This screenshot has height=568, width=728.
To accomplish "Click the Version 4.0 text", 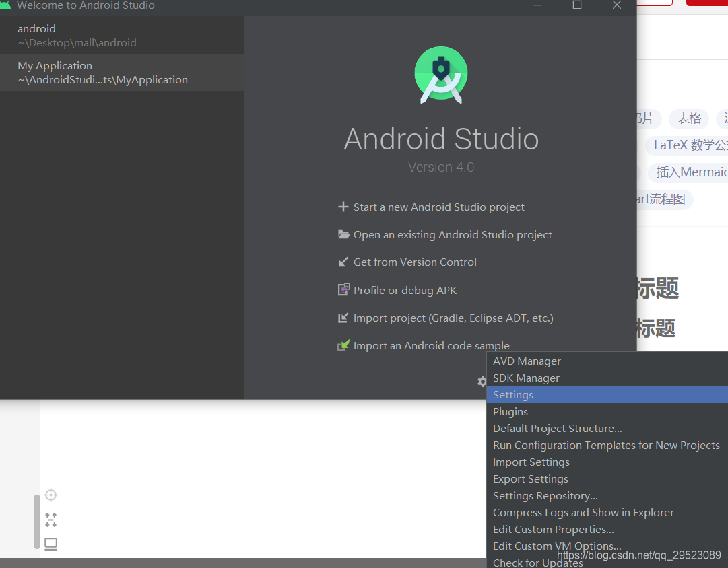I will pyautogui.click(x=441, y=167).
